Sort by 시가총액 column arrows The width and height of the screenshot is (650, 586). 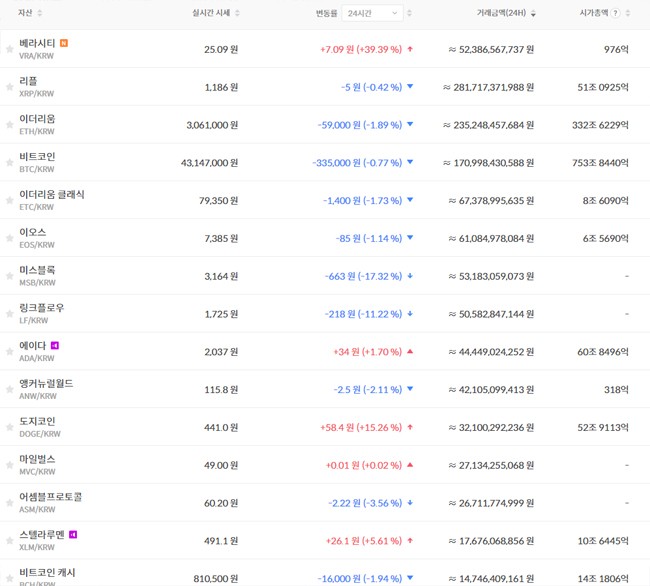coord(628,13)
